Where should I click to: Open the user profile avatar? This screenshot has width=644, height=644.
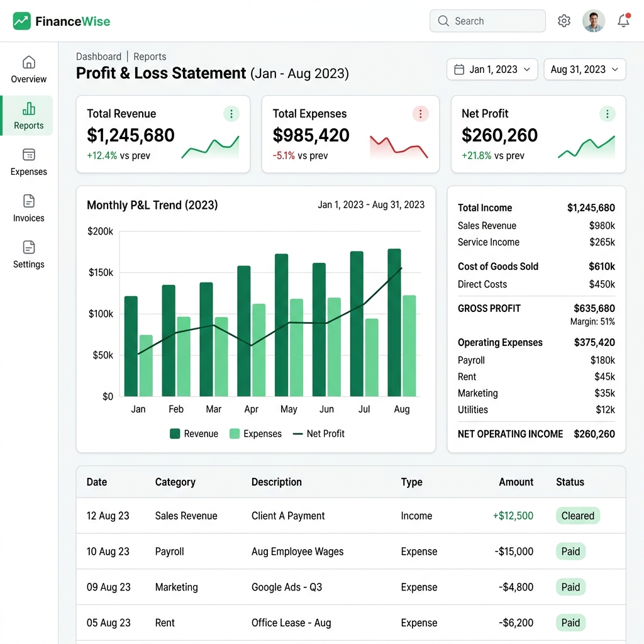[x=594, y=21]
